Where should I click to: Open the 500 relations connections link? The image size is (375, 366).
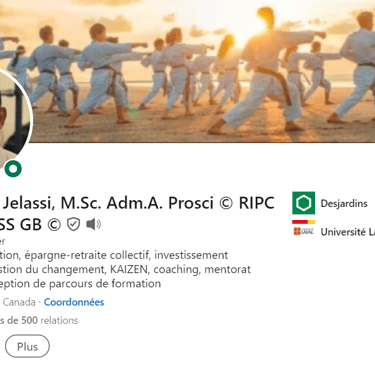click(x=39, y=320)
